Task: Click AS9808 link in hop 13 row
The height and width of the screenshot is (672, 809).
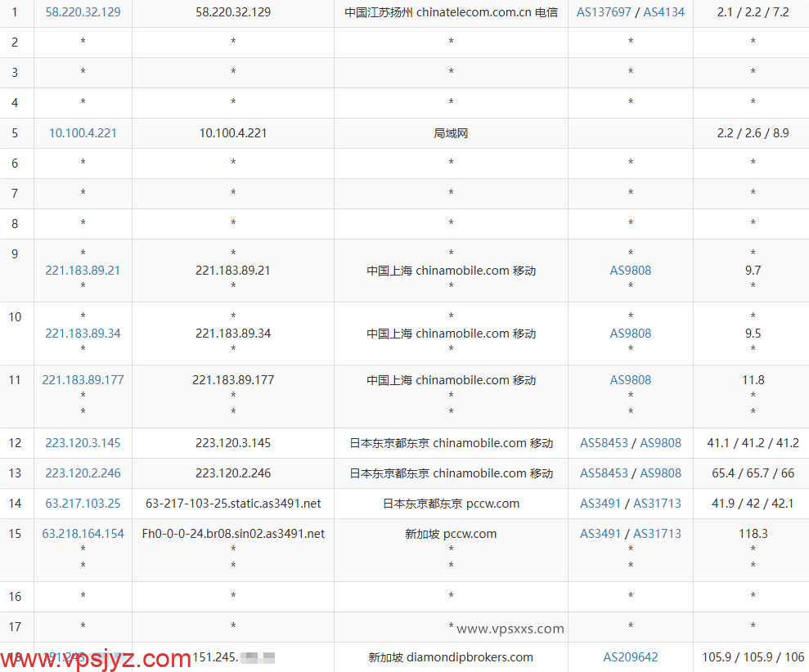Action: (660, 473)
